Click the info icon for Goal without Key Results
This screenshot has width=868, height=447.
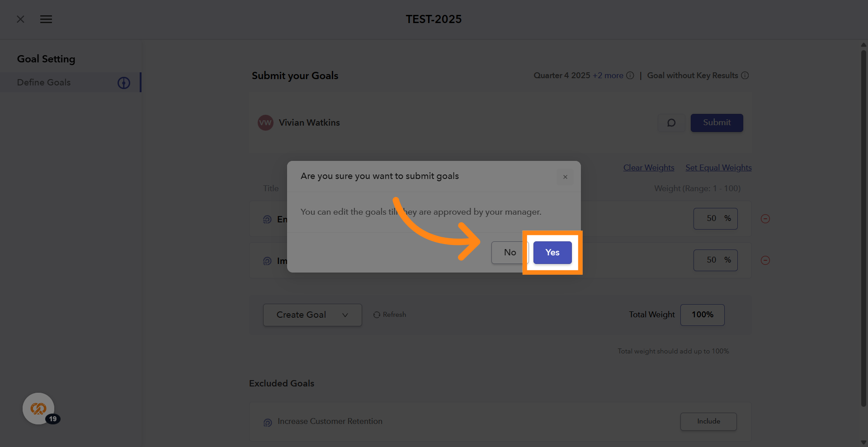(x=745, y=75)
